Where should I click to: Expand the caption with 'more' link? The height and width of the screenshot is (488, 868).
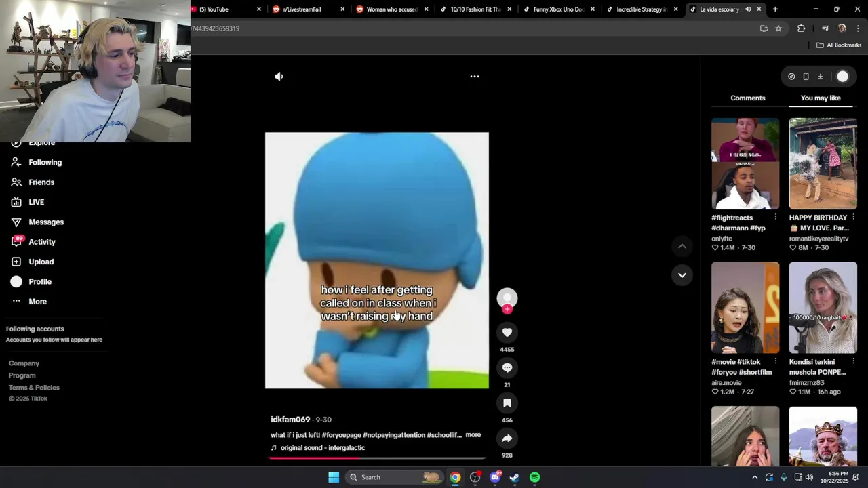pos(473,435)
